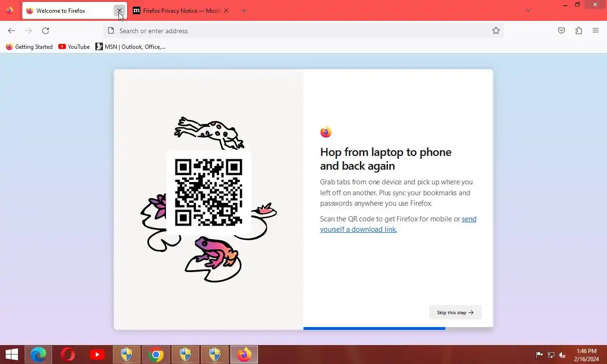
Task: Open Firefox View icon in tab bar
Action: point(9,10)
